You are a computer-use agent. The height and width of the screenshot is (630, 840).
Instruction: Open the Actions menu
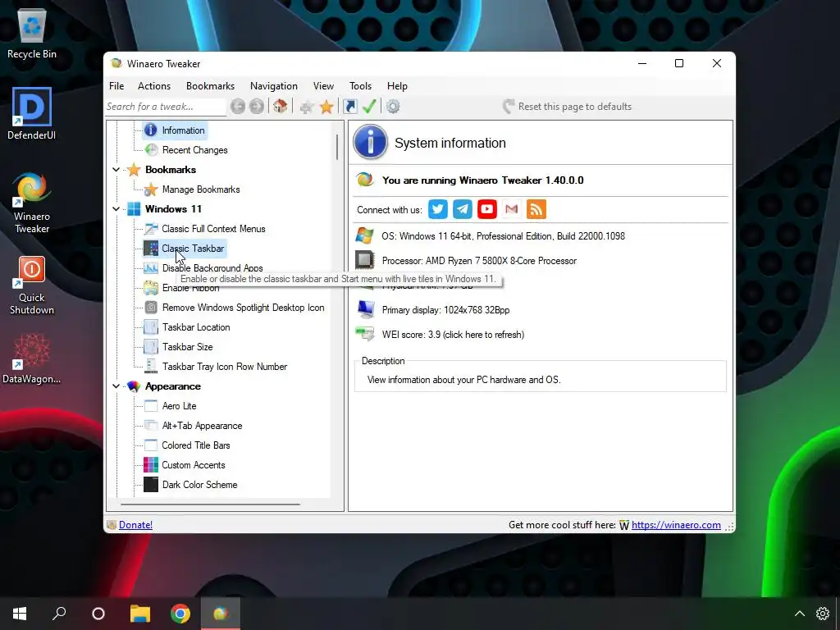tap(153, 85)
